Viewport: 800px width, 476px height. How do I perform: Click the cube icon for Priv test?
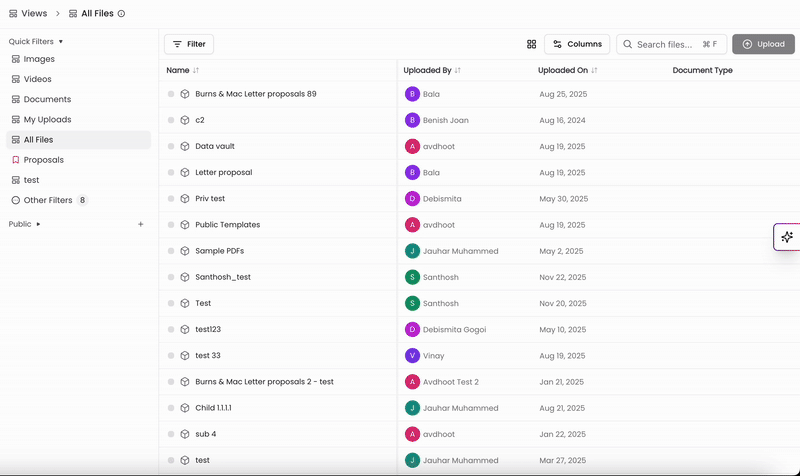[x=185, y=198]
